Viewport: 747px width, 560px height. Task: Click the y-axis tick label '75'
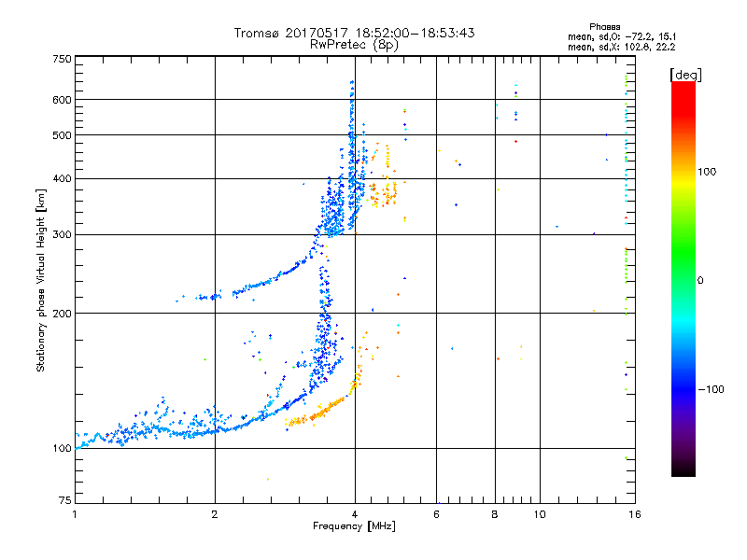point(65,500)
